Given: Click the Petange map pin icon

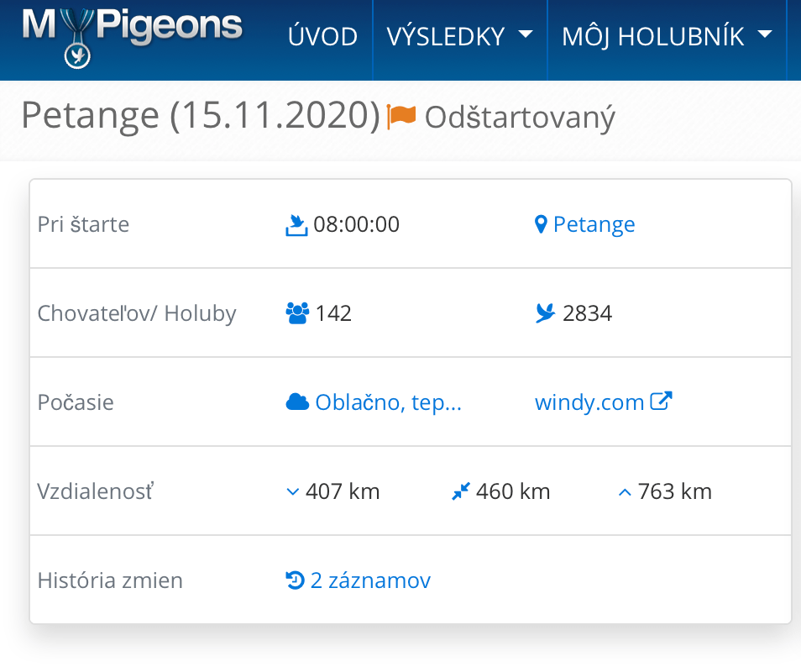Looking at the screenshot, I should [541, 224].
